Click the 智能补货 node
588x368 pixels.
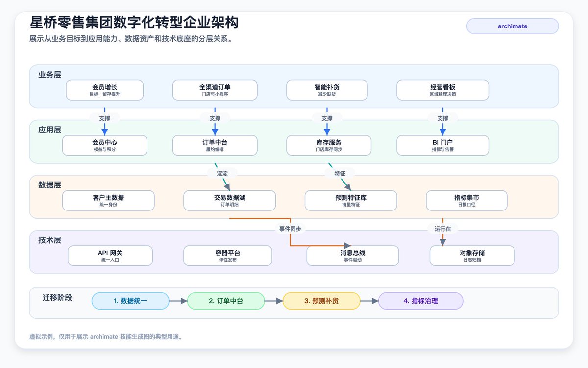pyautogui.click(x=327, y=90)
